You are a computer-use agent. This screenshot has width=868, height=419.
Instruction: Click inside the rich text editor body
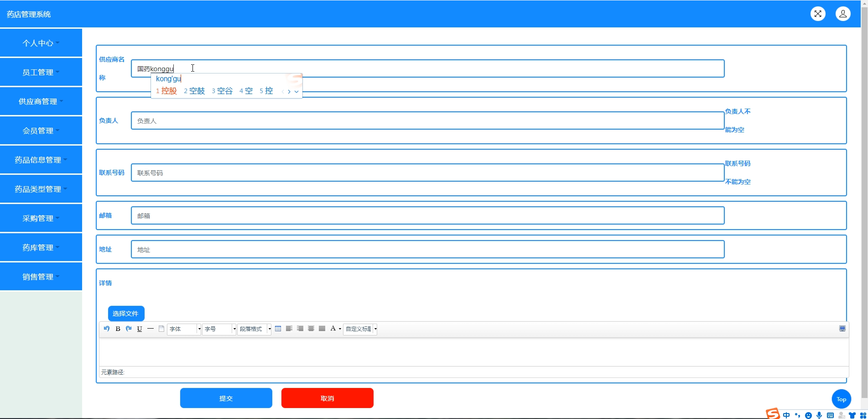[474, 351]
